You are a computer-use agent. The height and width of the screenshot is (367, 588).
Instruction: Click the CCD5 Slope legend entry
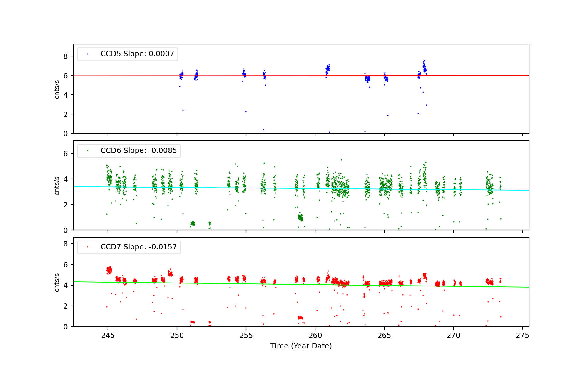[137, 54]
